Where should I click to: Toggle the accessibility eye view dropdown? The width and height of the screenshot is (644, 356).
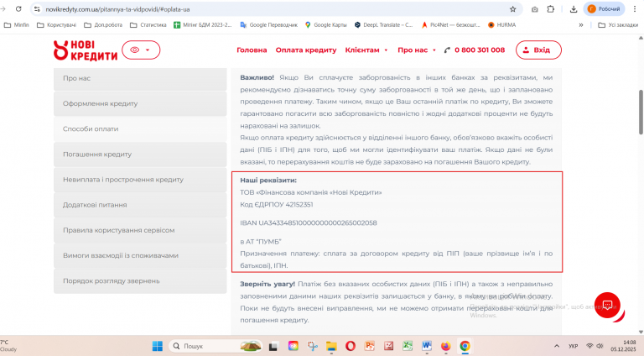click(141, 50)
